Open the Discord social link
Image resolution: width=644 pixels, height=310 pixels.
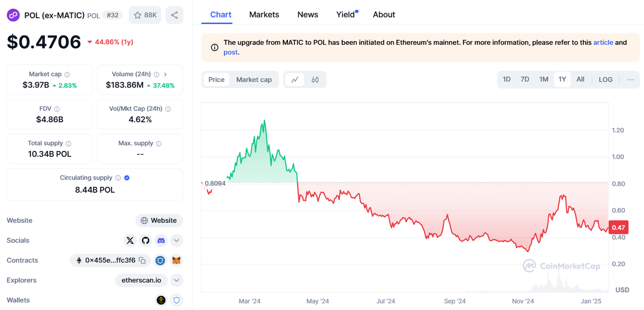[x=161, y=241]
